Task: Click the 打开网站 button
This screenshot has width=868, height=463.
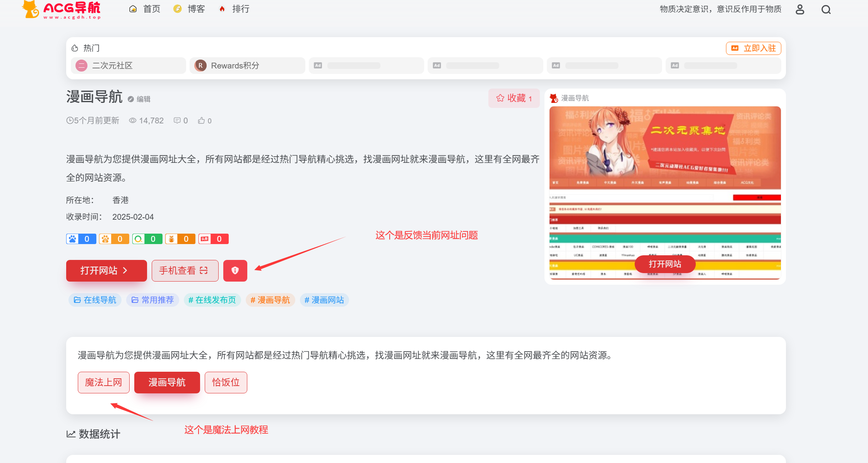Action: [106, 270]
